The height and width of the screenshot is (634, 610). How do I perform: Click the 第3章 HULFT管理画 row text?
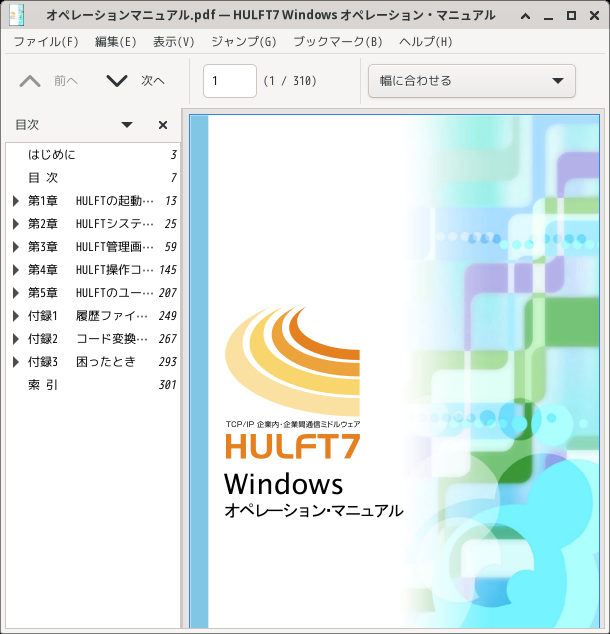tap(91, 247)
